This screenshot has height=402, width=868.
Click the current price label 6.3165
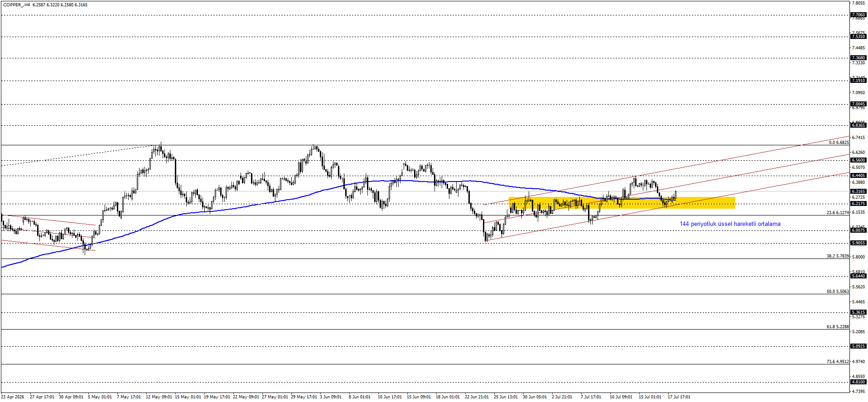coord(858,191)
